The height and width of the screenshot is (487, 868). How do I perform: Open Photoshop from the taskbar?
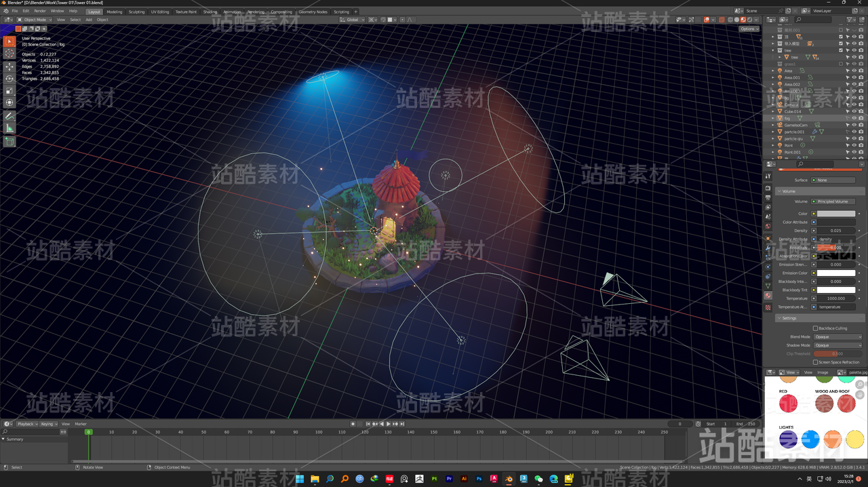[x=479, y=479]
